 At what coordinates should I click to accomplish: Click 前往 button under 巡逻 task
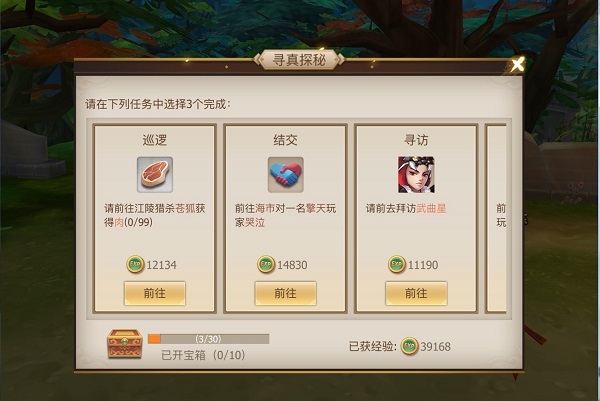155,293
